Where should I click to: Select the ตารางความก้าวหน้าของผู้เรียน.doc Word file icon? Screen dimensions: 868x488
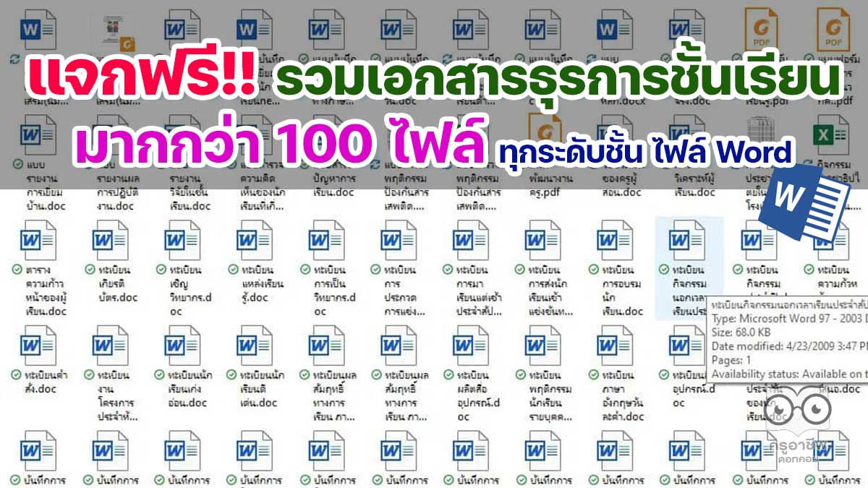[x=38, y=239]
